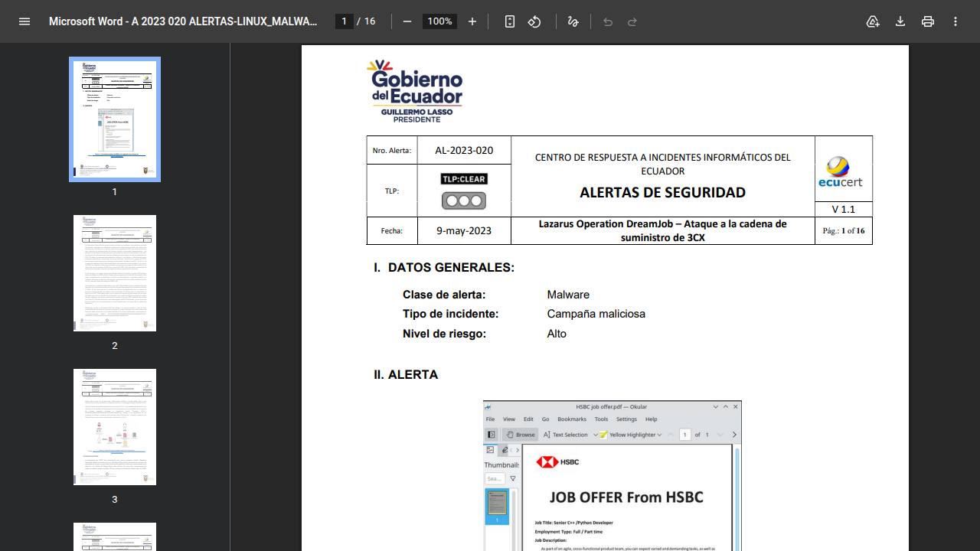
Task: Click the Lazarus Operation DreamJob title
Action: point(662,230)
